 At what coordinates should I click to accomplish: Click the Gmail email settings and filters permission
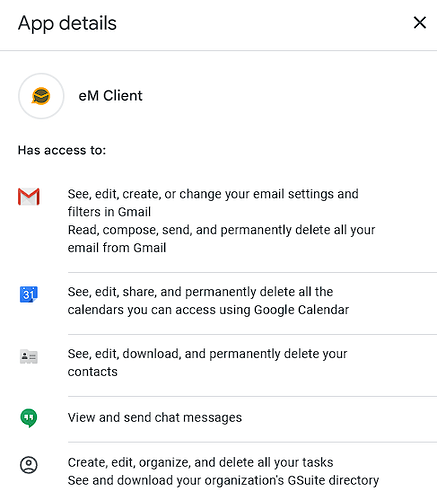pyautogui.click(x=213, y=203)
